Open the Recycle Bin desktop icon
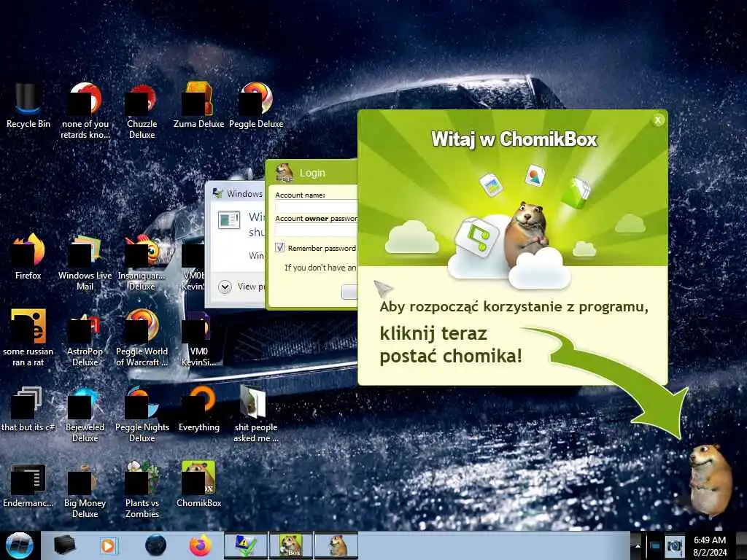The width and height of the screenshot is (747, 560). [x=28, y=106]
